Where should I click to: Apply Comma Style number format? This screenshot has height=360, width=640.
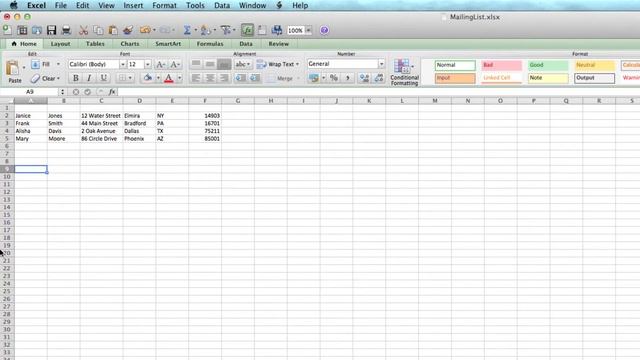(348, 78)
